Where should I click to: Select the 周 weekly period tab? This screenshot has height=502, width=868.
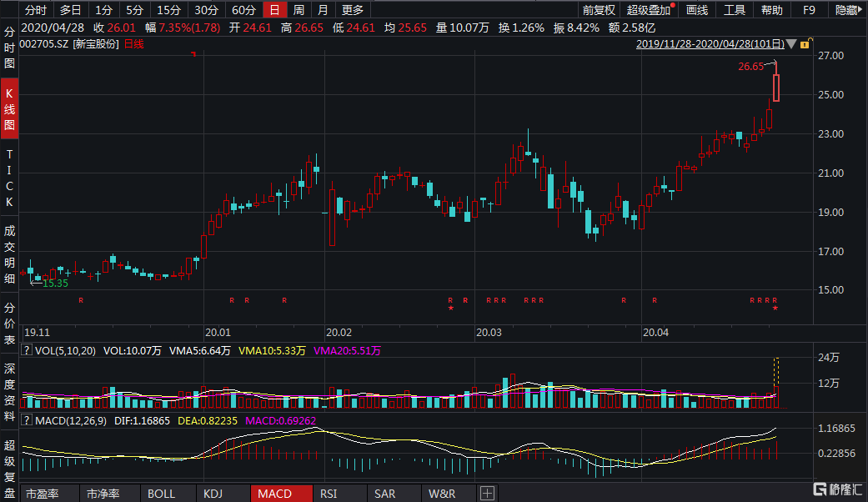[x=299, y=10]
